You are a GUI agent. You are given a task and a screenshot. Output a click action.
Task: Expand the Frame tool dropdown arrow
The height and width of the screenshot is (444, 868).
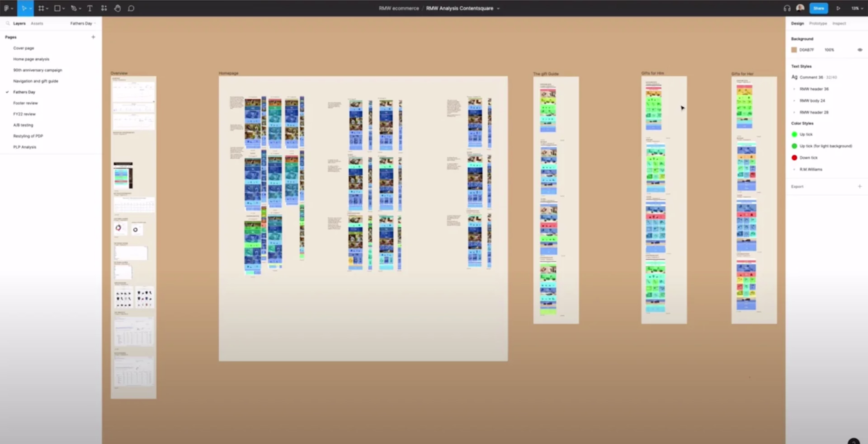coord(47,9)
